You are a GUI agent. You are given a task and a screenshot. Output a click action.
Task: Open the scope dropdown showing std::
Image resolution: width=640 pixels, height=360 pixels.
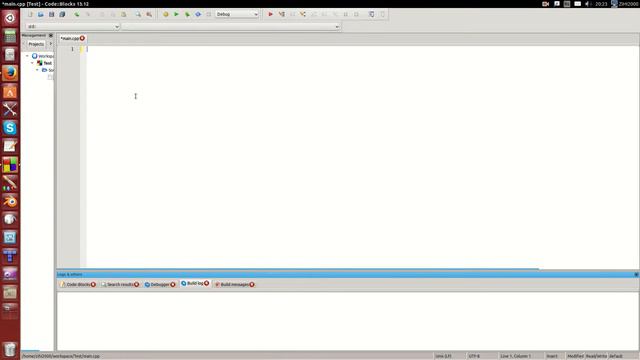(x=73, y=27)
